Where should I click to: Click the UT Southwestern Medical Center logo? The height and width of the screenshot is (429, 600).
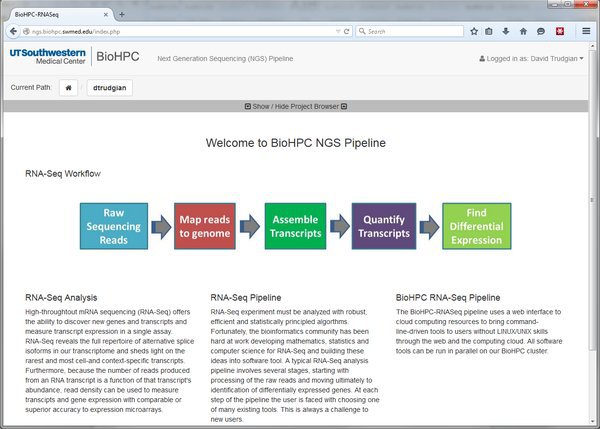click(x=47, y=56)
